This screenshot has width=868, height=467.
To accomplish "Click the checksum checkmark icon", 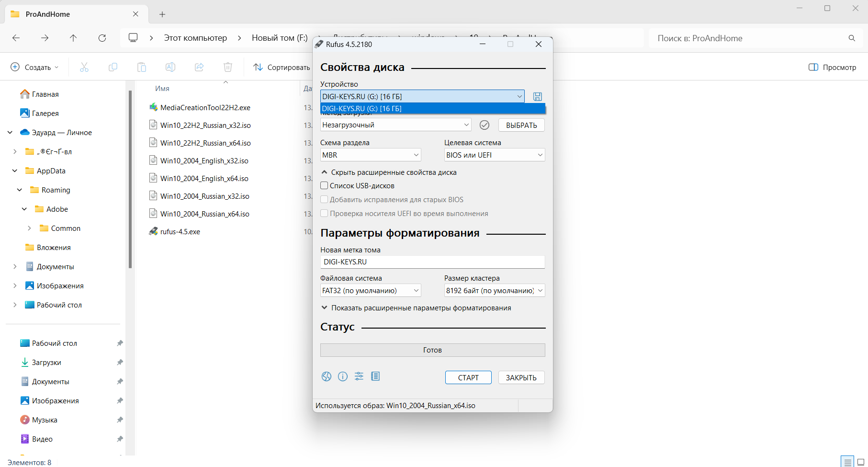I will 485,125.
